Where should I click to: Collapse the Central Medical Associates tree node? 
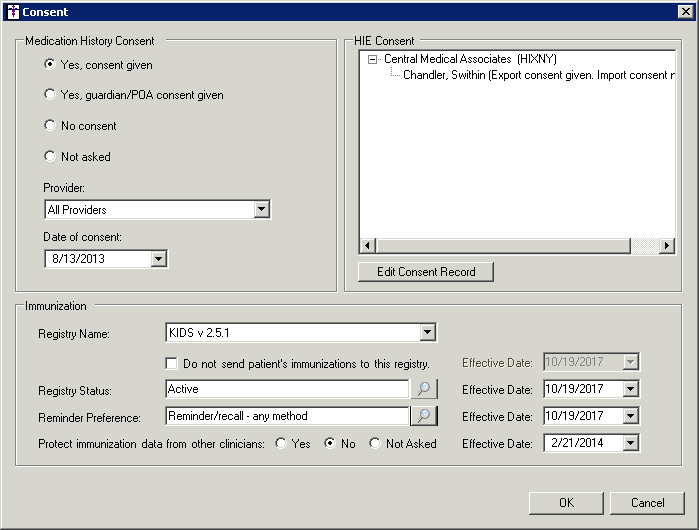click(373, 60)
